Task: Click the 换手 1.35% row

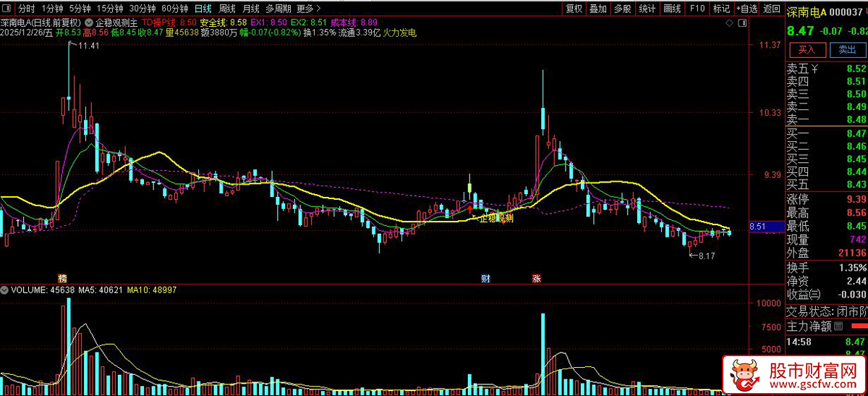Action: click(x=827, y=268)
